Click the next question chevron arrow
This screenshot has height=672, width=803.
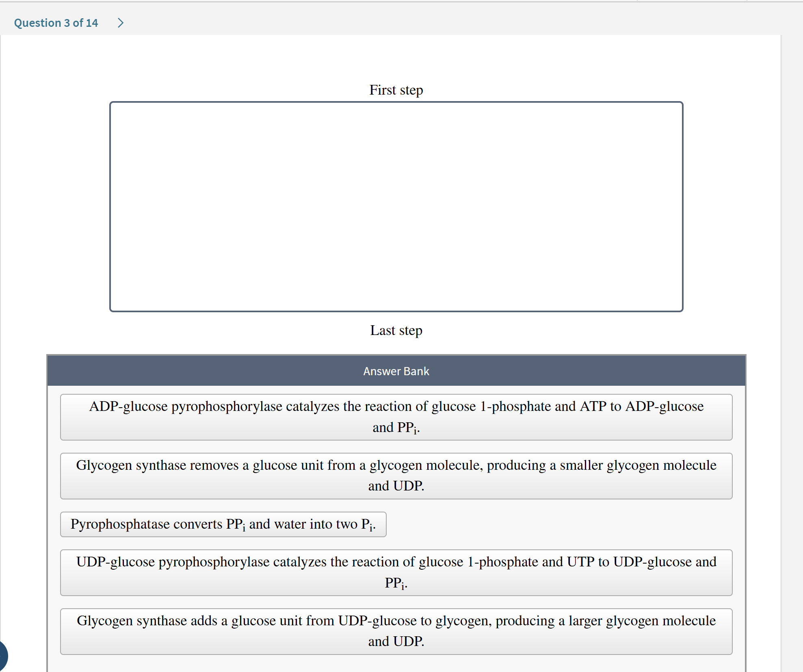(120, 23)
